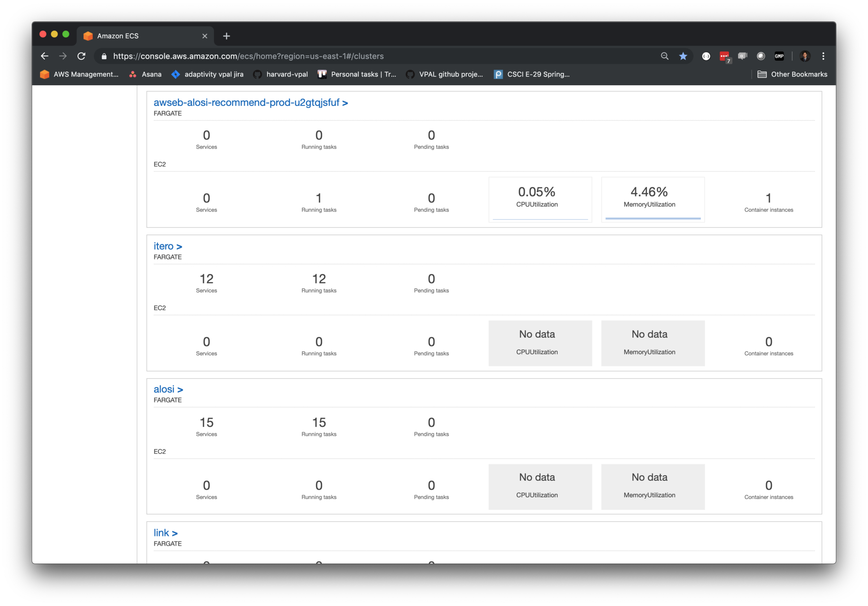Image resolution: width=868 pixels, height=606 pixels.
Task: Close the Amazon ECS tab
Action: point(205,36)
